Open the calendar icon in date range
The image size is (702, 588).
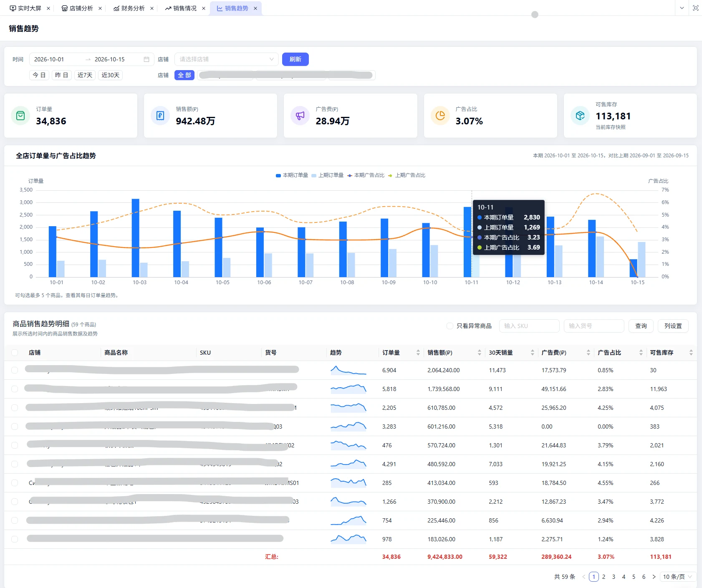click(146, 59)
